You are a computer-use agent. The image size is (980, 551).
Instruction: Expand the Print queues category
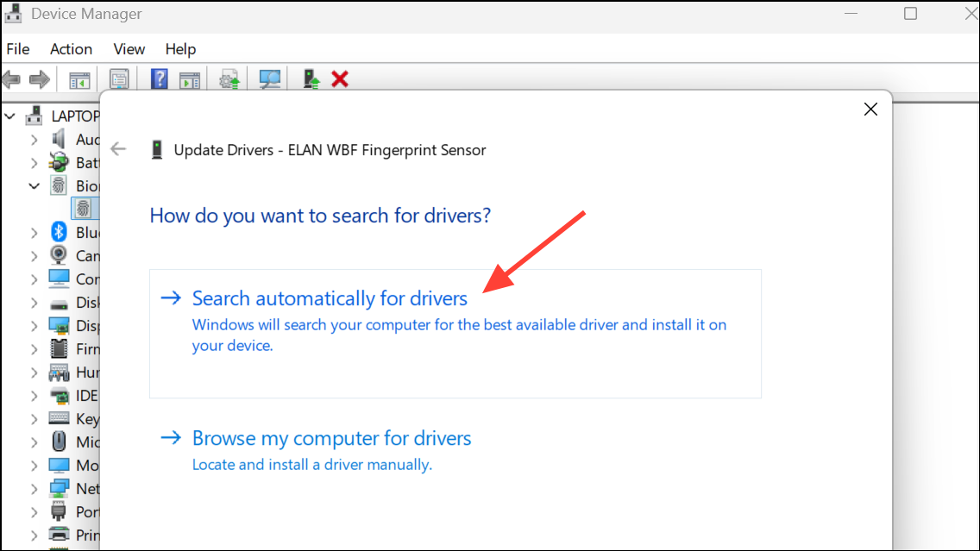pos(35,535)
